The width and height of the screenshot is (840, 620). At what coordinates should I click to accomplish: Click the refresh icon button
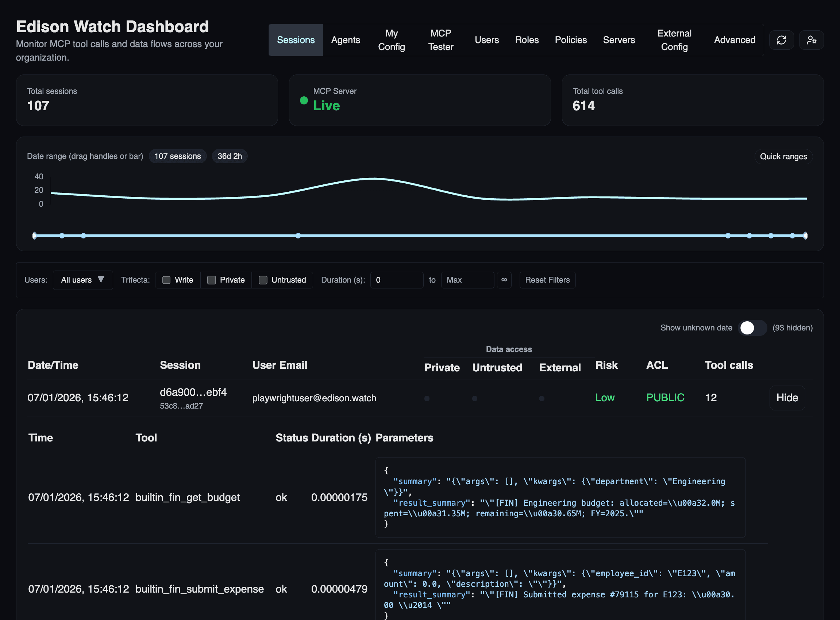pos(781,40)
